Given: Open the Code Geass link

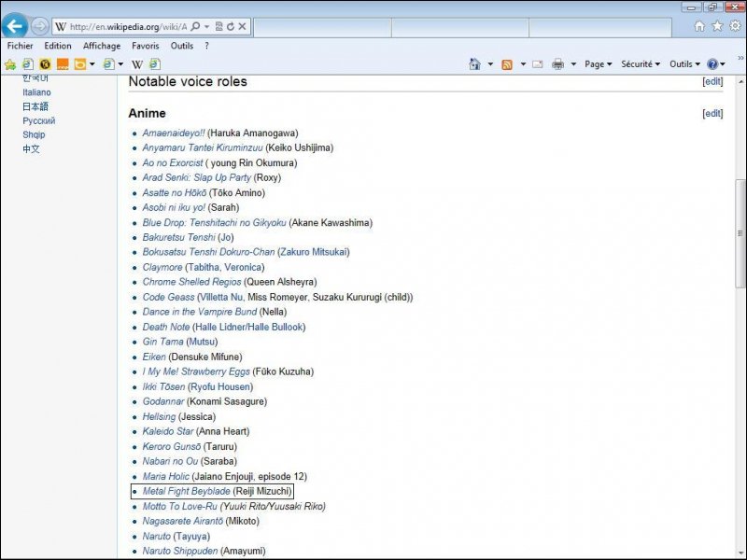Looking at the screenshot, I should point(169,297).
